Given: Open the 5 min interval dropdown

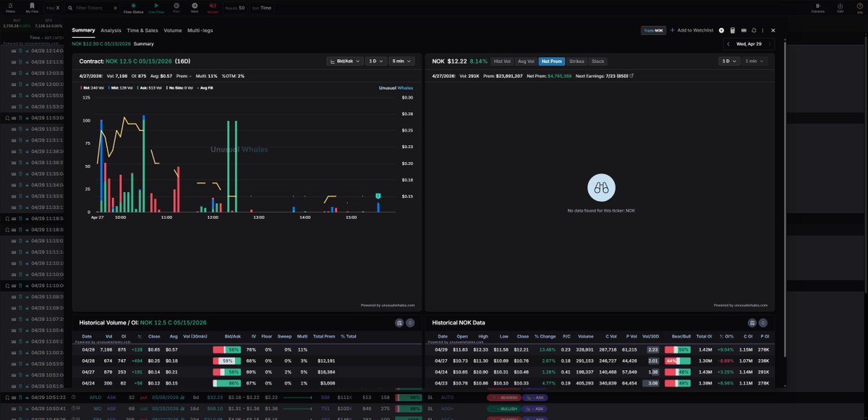Looking at the screenshot, I should click(402, 61).
